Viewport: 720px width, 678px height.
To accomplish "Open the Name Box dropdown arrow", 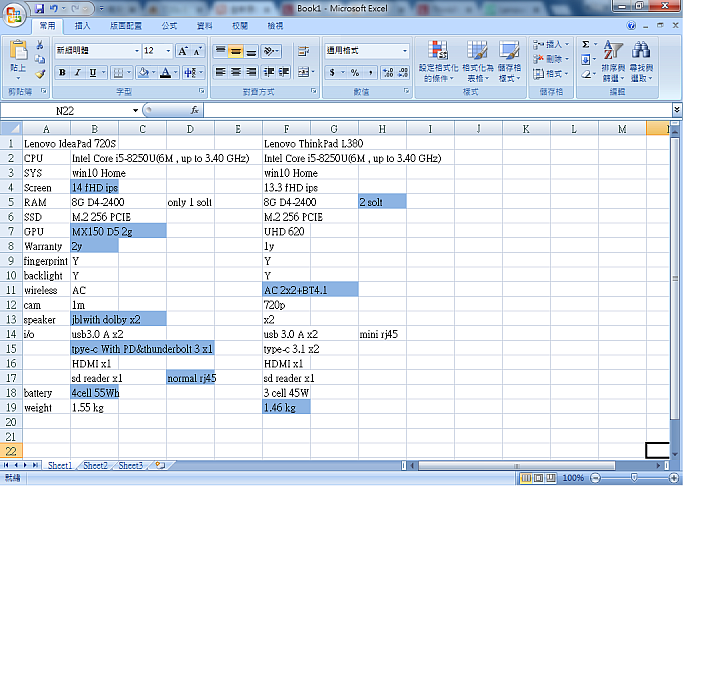I will coord(135,111).
